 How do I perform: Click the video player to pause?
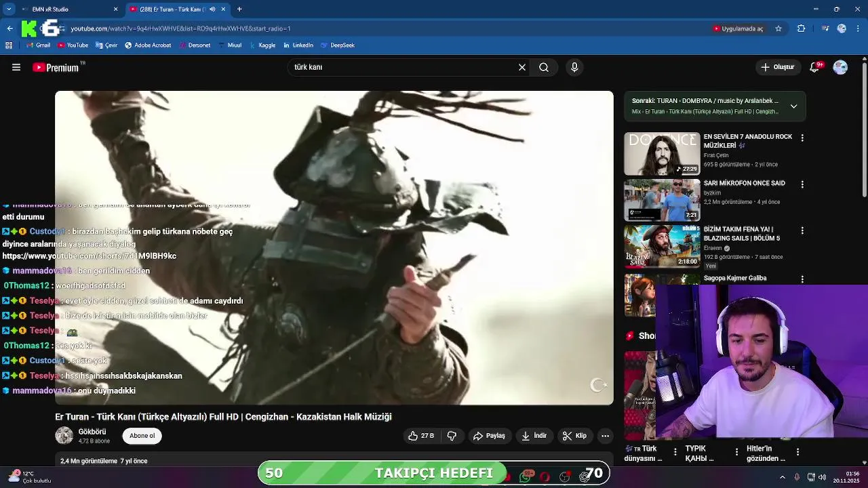point(334,248)
